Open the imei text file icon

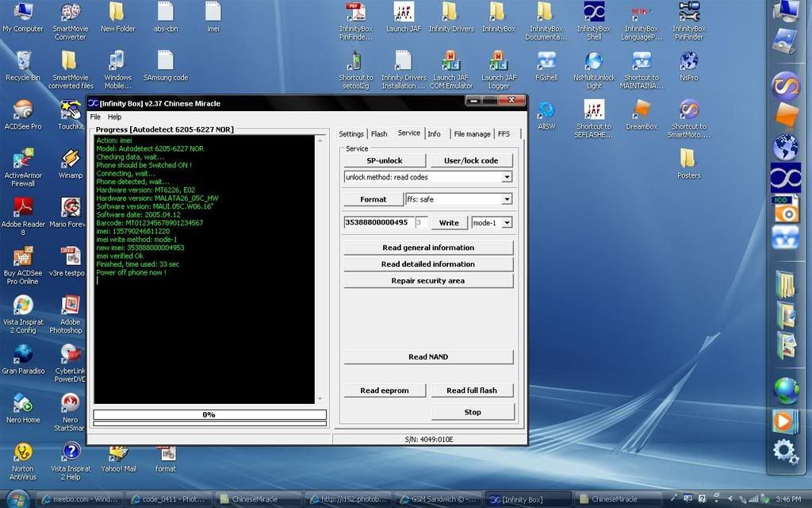pyautogui.click(x=213, y=17)
